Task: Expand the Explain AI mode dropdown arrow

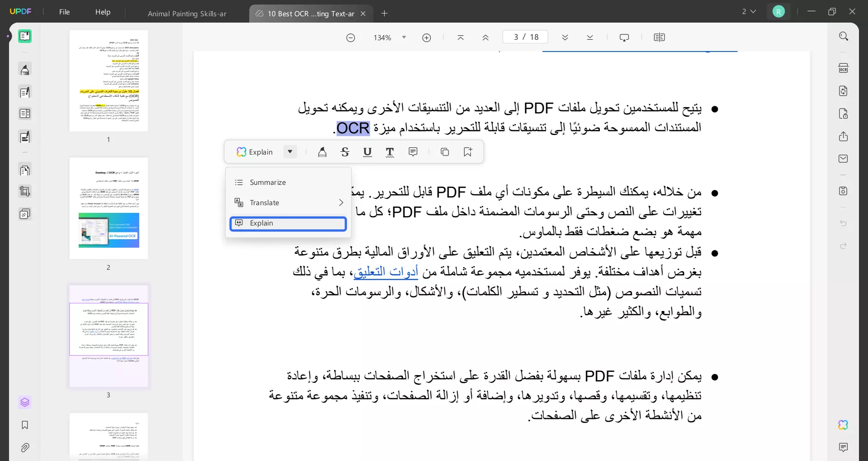Action: tap(290, 152)
